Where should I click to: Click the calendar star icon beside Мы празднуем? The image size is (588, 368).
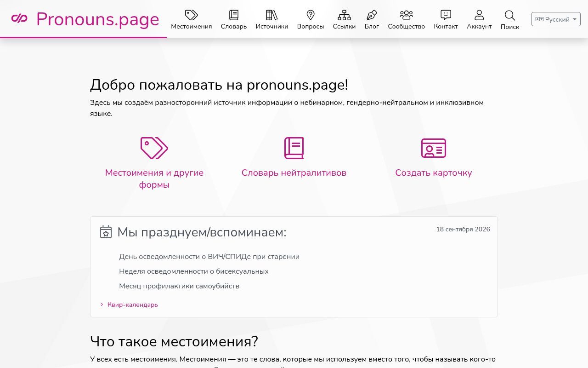click(106, 232)
